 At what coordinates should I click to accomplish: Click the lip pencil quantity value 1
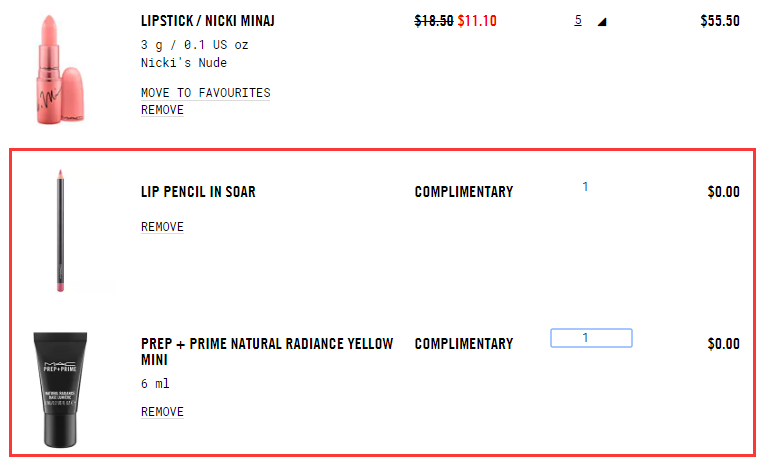coord(585,186)
